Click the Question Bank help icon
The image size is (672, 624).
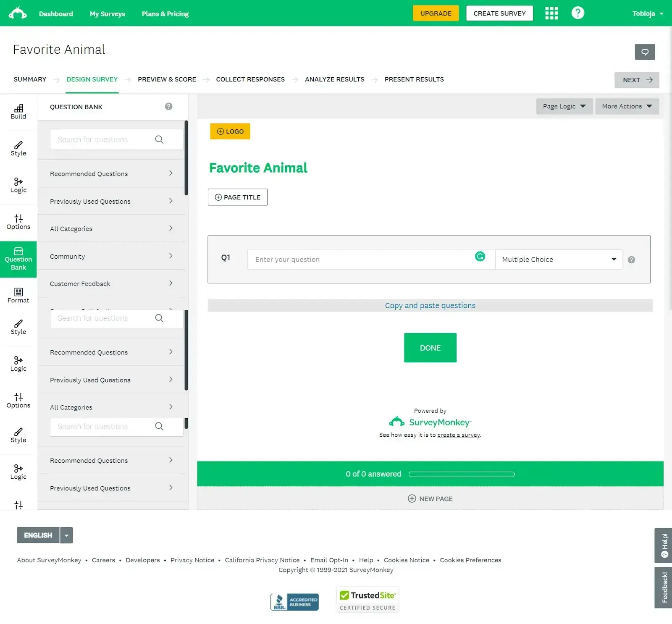(x=168, y=106)
